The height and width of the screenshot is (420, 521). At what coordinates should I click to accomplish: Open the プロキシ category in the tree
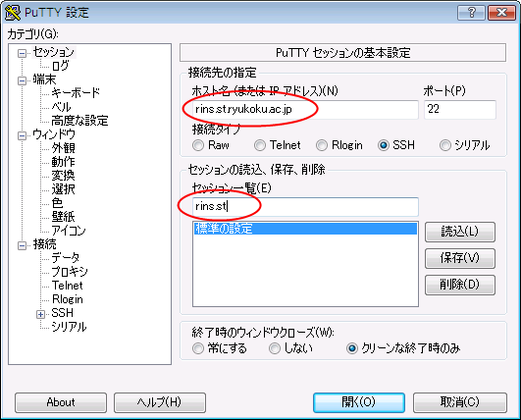70,272
